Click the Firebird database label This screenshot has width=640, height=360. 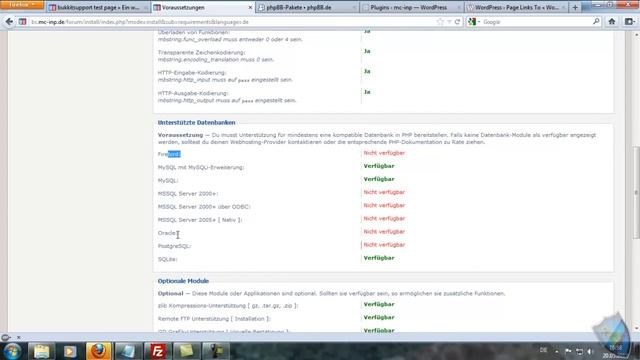click(169, 154)
